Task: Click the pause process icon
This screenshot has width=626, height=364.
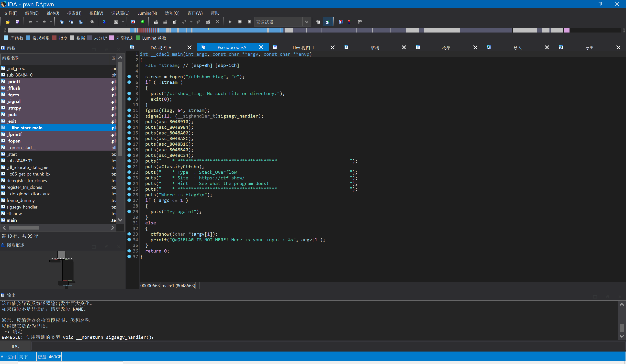Action: [x=240, y=22]
